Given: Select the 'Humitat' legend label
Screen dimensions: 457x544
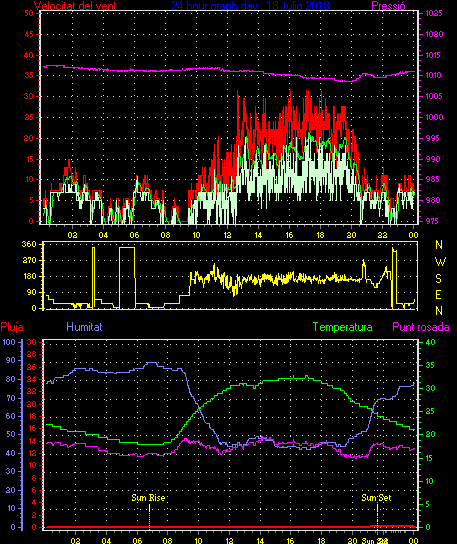Looking at the screenshot, I should pyautogui.click(x=84, y=327).
